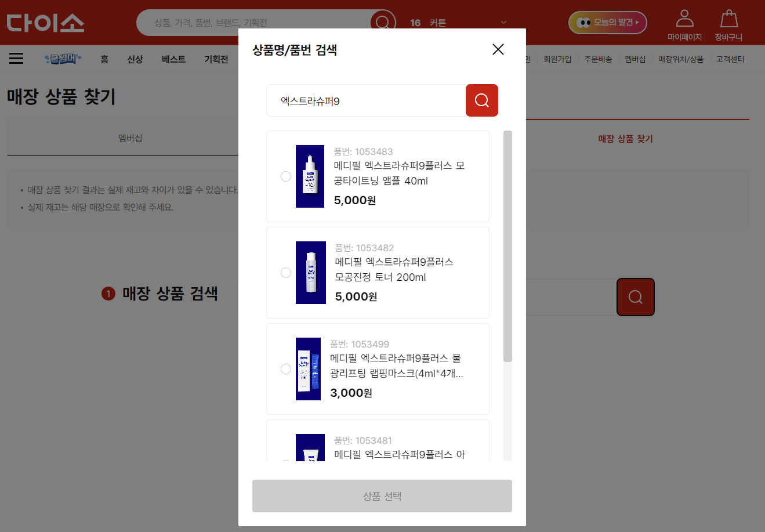
Task: Click the 토너 200ml product thumbnail
Action: point(311,273)
